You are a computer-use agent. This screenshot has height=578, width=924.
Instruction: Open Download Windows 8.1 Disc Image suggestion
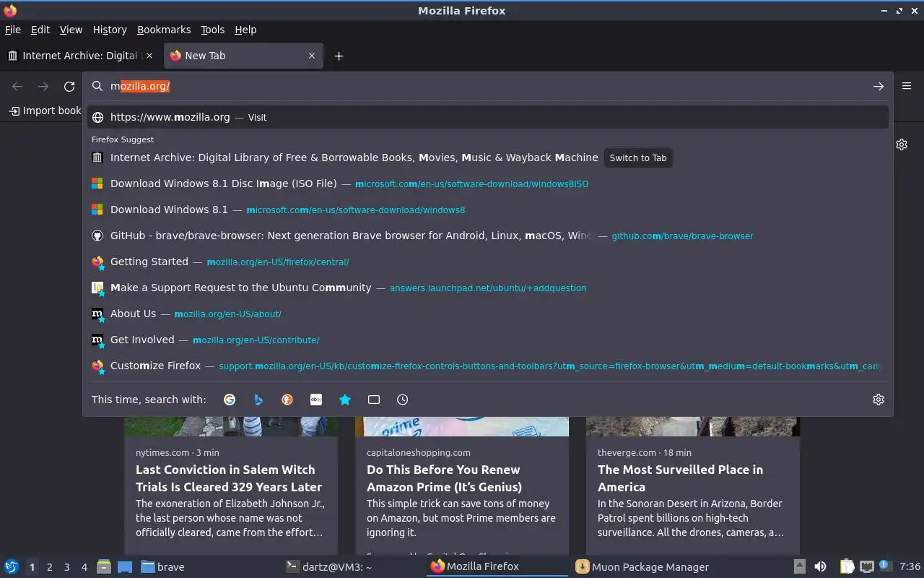488,184
